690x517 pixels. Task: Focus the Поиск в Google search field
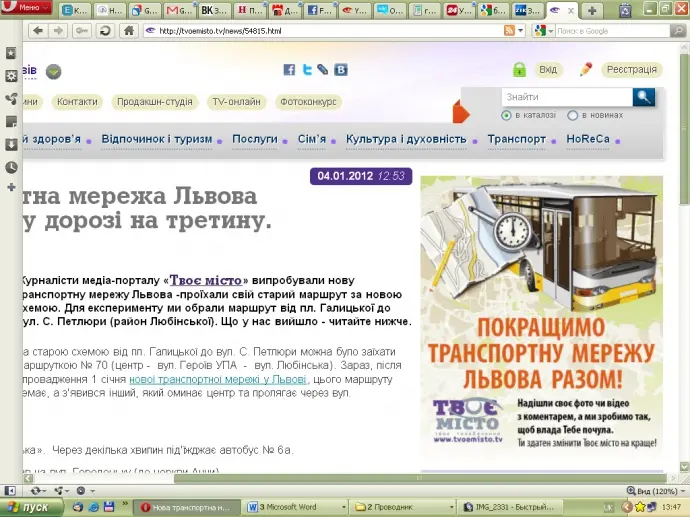(613, 31)
